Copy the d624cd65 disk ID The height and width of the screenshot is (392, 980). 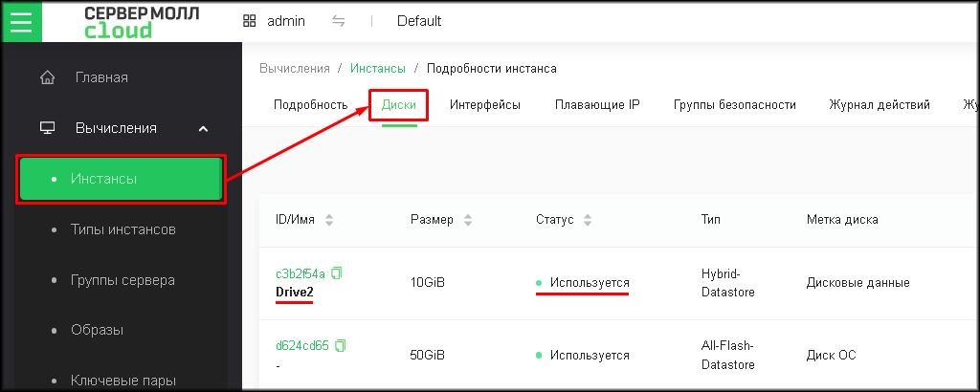(x=341, y=345)
